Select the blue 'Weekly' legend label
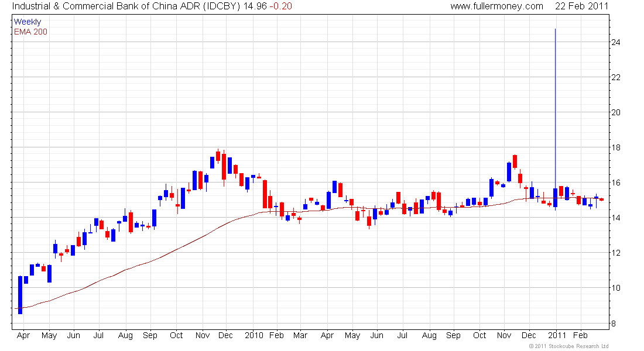Screen dimensions: 644x351 (28, 22)
